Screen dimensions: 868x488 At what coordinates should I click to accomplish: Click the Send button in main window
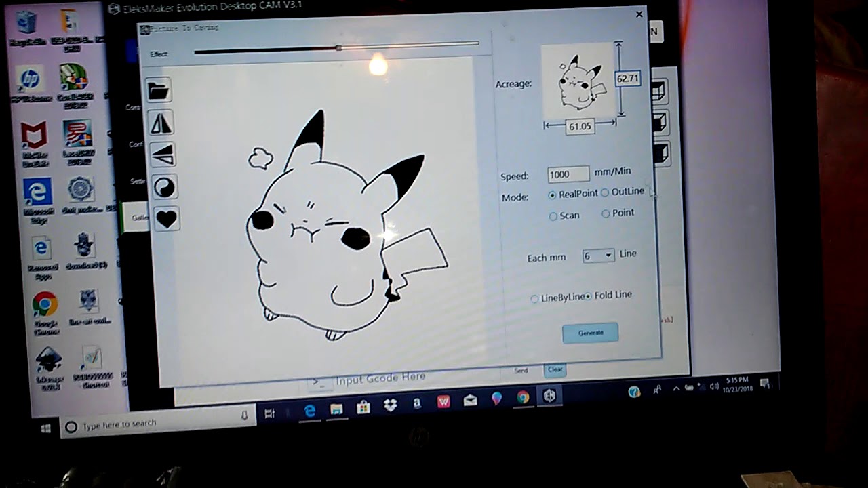[x=521, y=371]
